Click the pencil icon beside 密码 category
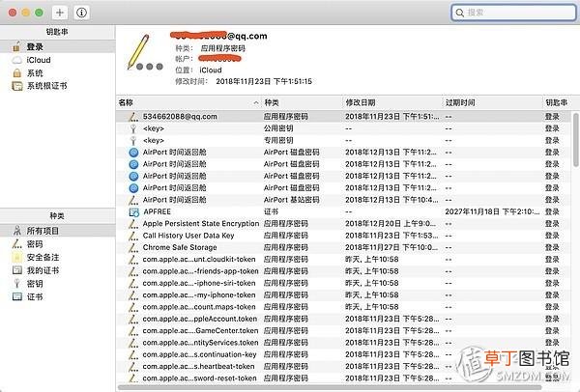The height and width of the screenshot is (392, 580). [17, 244]
